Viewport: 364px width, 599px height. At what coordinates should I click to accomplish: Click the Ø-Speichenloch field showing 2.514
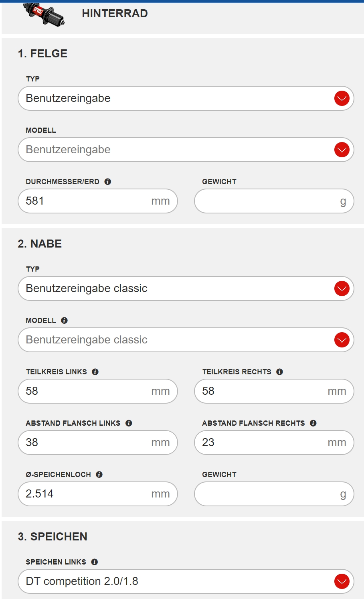tap(98, 493)
